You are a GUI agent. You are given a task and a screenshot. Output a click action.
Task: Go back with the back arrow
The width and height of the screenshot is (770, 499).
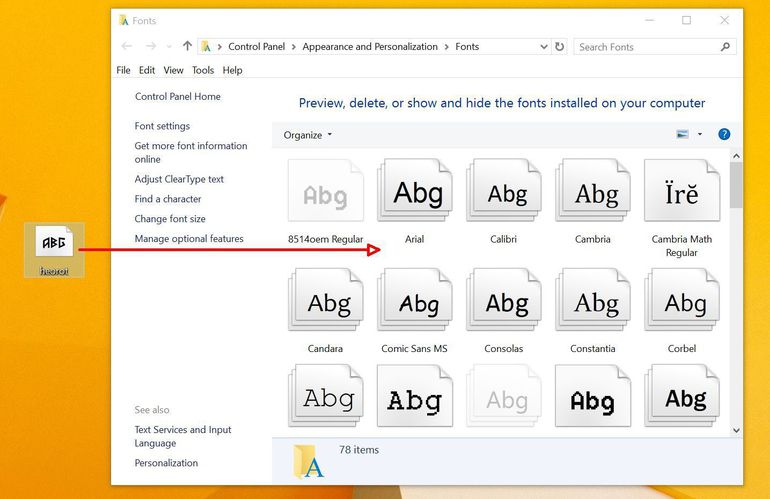pos(127,46)
